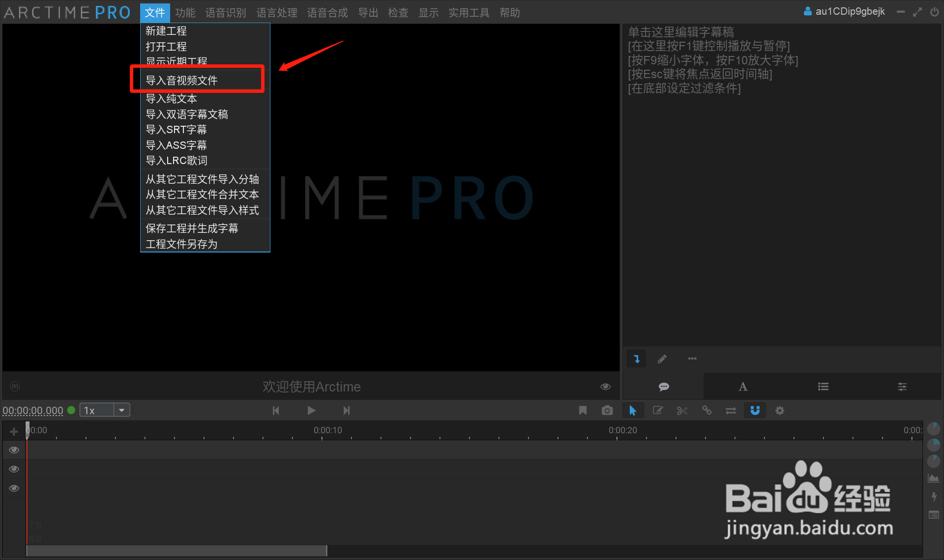
Task: Click the fullscreen expand arrows icon
Action: (917, 12)
